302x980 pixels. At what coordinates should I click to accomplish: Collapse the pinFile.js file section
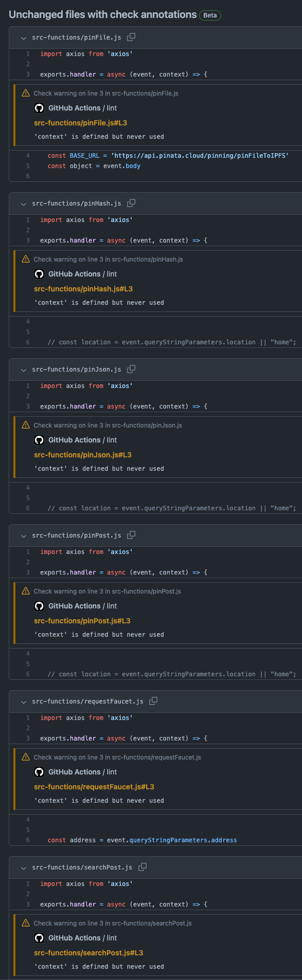pos(24,38)
